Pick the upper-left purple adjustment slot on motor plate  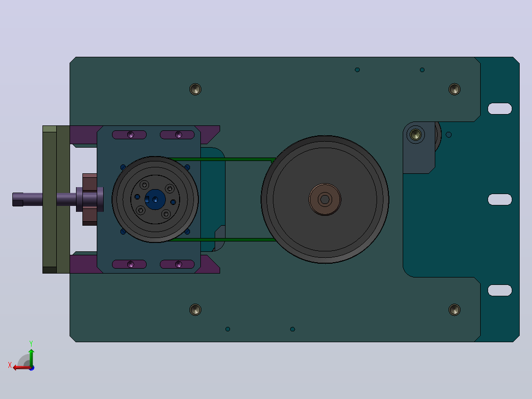tap(129, 135)
